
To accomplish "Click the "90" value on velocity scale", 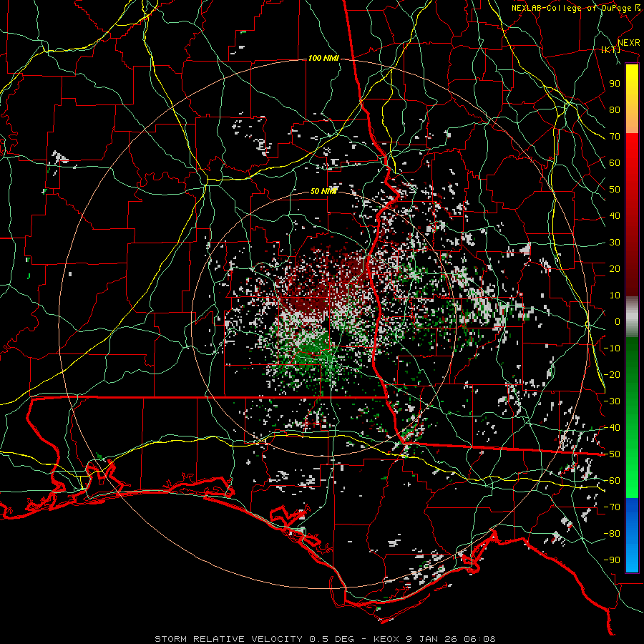I will coord(615,84).
